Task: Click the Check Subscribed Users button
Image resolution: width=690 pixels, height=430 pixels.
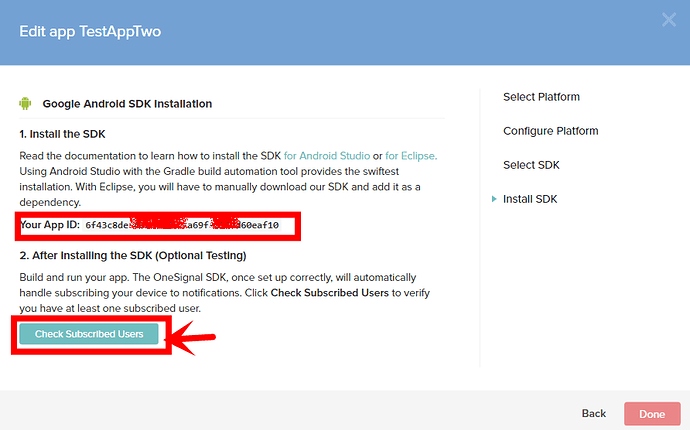Action: click(89, 334)
